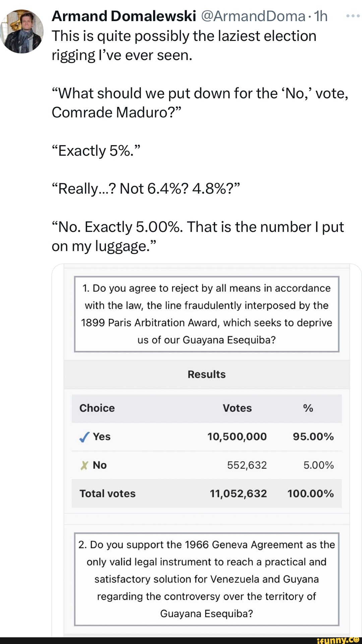Click the Results section heading

[x=206, y=374]
